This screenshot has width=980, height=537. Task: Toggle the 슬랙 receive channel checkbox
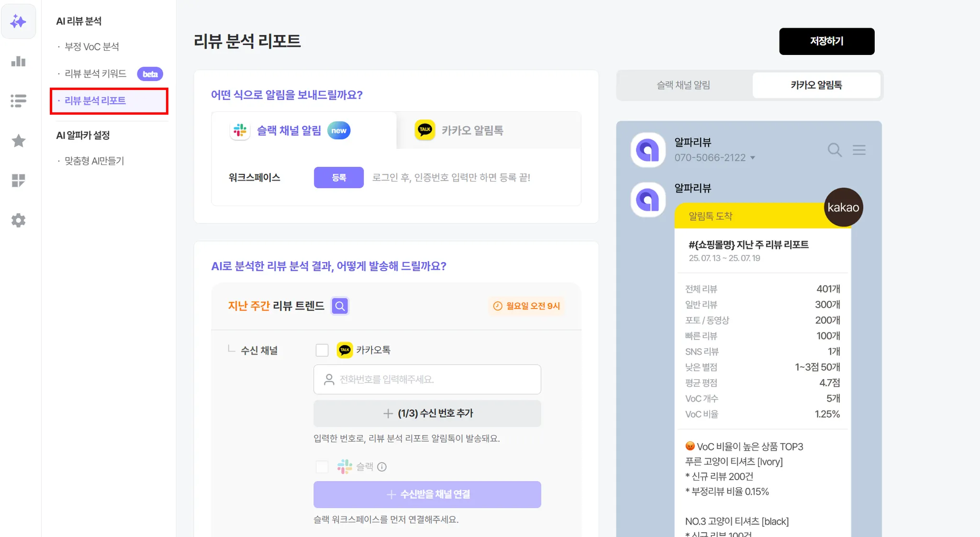click(x=322, y=467)
